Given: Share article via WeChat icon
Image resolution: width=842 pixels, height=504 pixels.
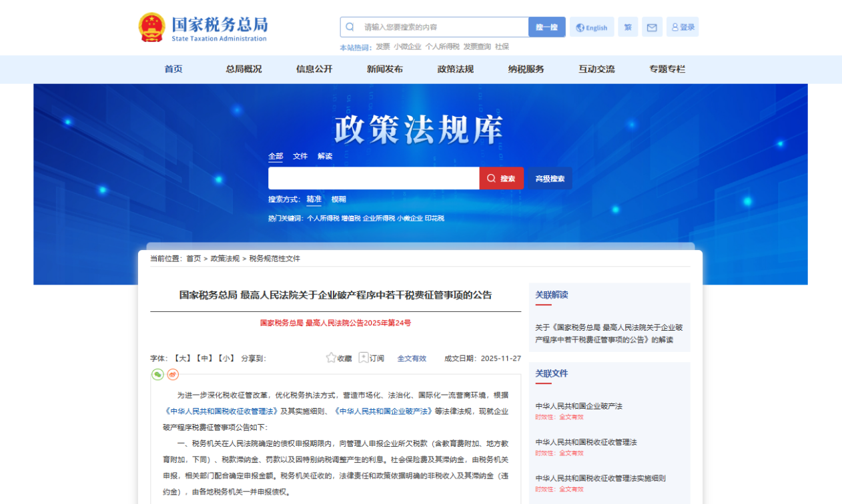Looking at the screenshot, I should pyautogui.click(x=157, y=375).
